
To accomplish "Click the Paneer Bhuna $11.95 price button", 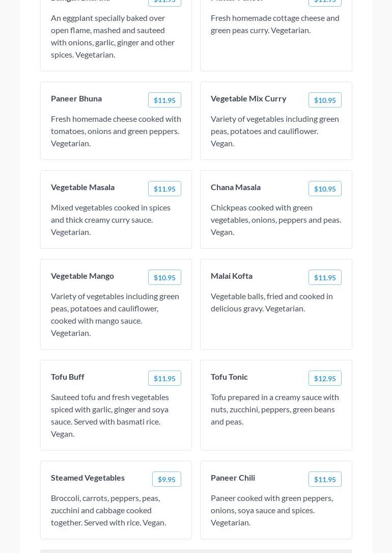I will coord(164,100).
